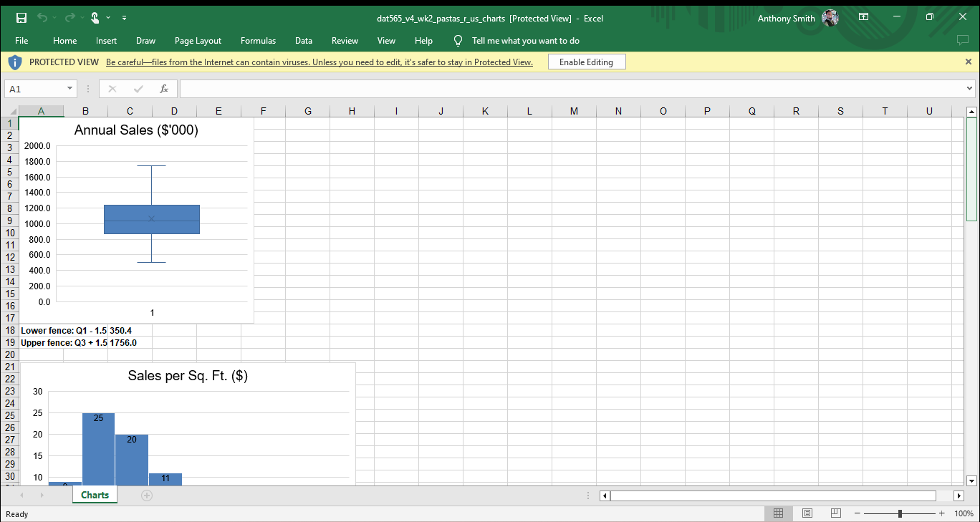This screenshot has height=522, width=980.
Task: Click the horizontal scrollbar left arrow
Action: [605, 496]
